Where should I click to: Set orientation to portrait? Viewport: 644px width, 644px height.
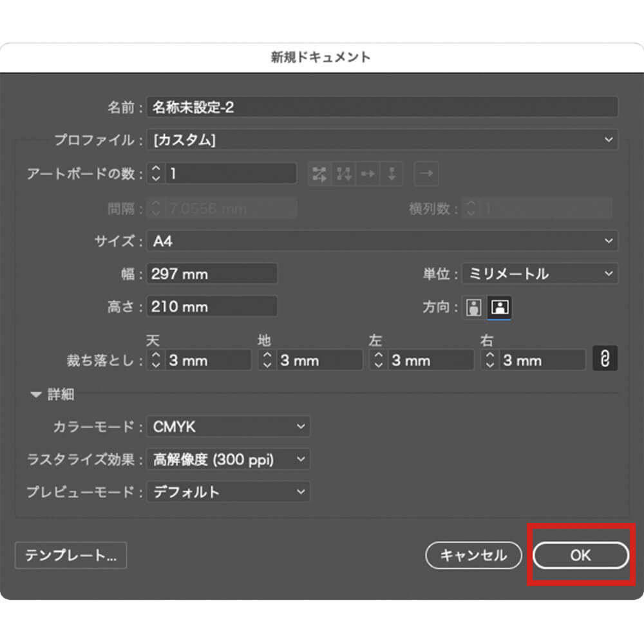[x=475, y=308]
